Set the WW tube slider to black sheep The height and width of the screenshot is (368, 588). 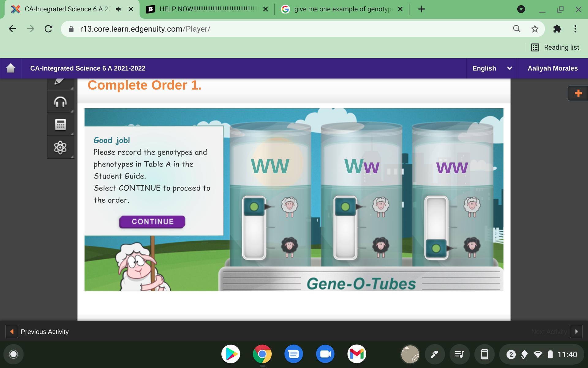[x=254, y=247]
